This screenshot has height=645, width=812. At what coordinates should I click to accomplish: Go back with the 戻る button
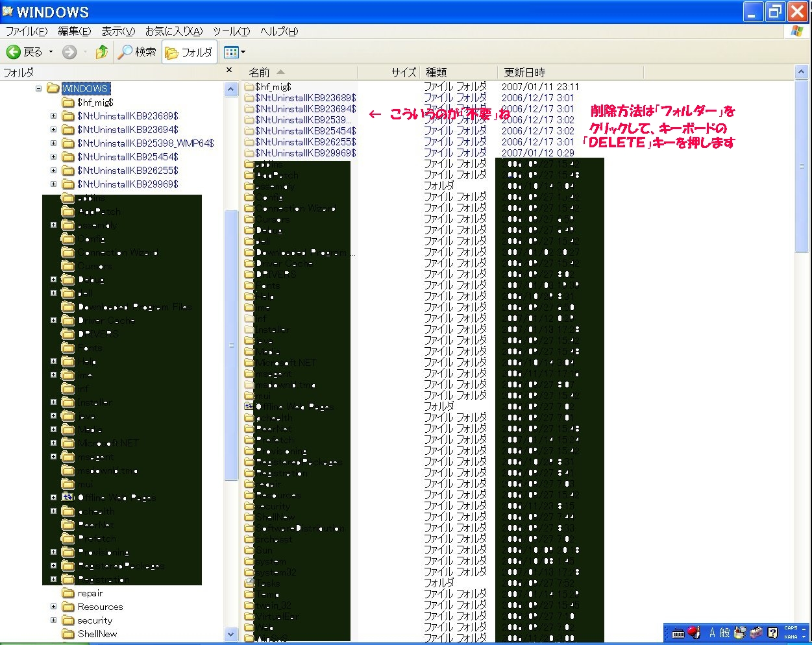point(24,52)
